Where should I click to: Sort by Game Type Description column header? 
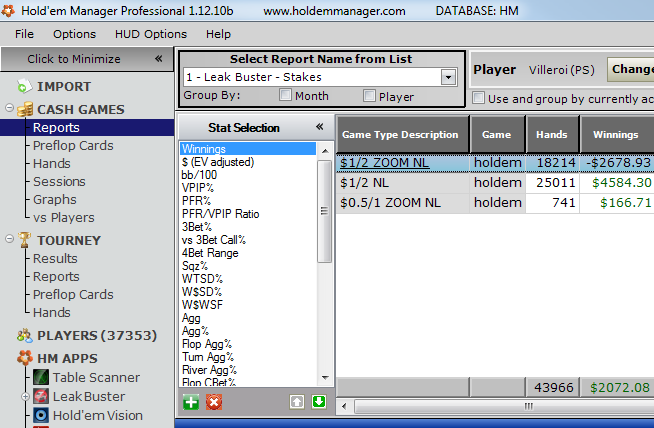(403, 134)
